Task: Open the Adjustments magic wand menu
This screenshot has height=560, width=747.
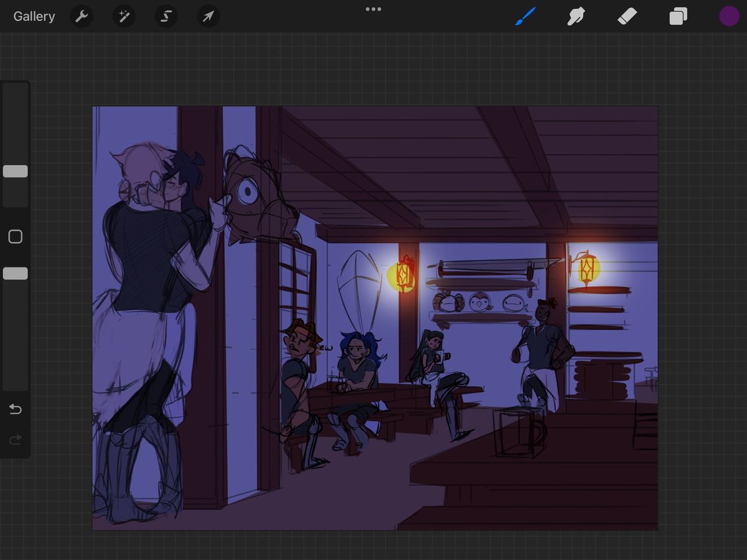Action: (124, 16)
